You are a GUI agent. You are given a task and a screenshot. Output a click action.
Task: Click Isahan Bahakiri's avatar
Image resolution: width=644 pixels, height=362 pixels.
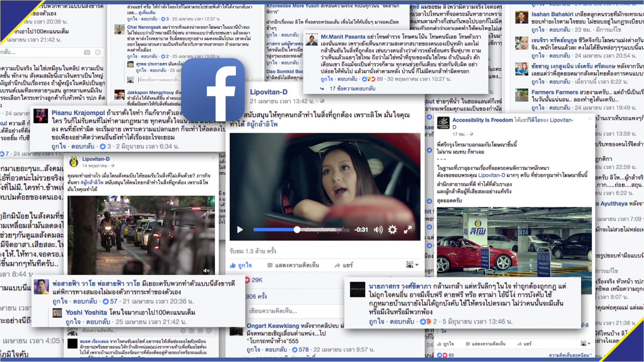tap(522, 17)
